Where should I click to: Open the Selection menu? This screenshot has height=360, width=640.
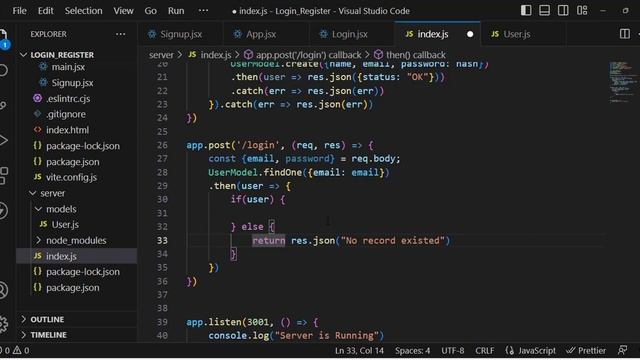(83, 11)
